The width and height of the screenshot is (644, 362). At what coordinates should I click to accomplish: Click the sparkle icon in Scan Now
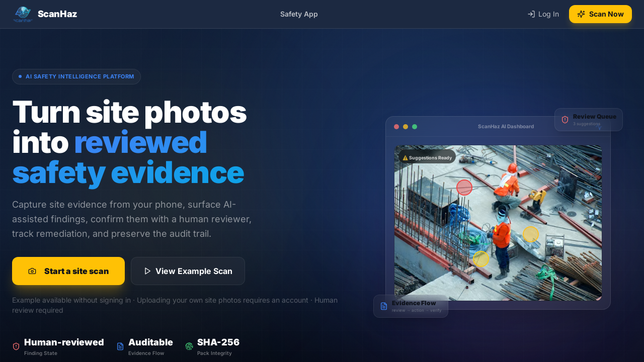click(x=581, y=14)
